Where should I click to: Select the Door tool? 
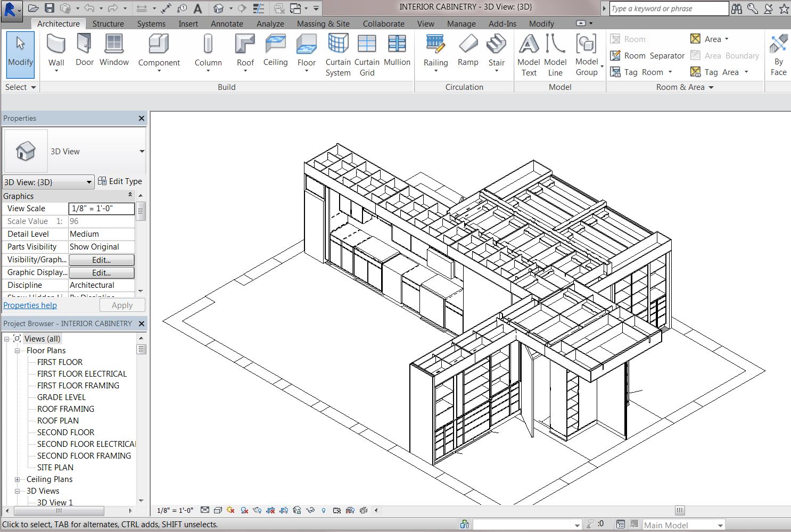tap(84, 51)
